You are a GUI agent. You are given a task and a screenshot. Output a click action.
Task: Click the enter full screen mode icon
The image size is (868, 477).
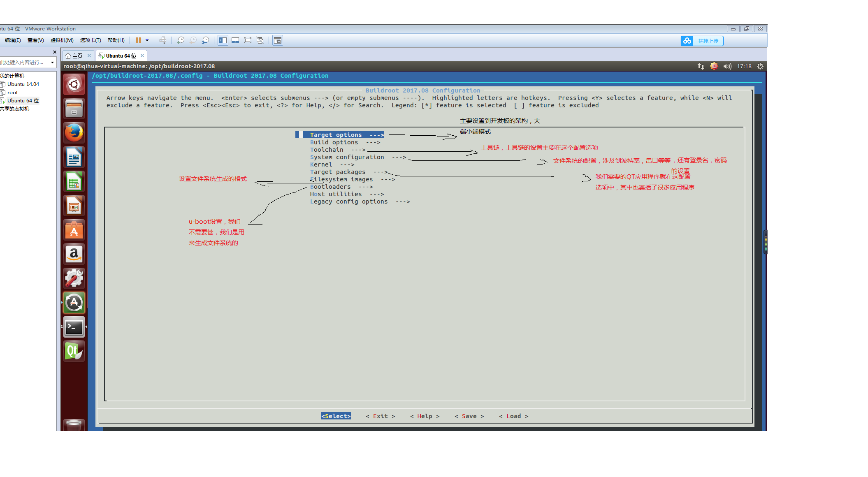point(248,40)
